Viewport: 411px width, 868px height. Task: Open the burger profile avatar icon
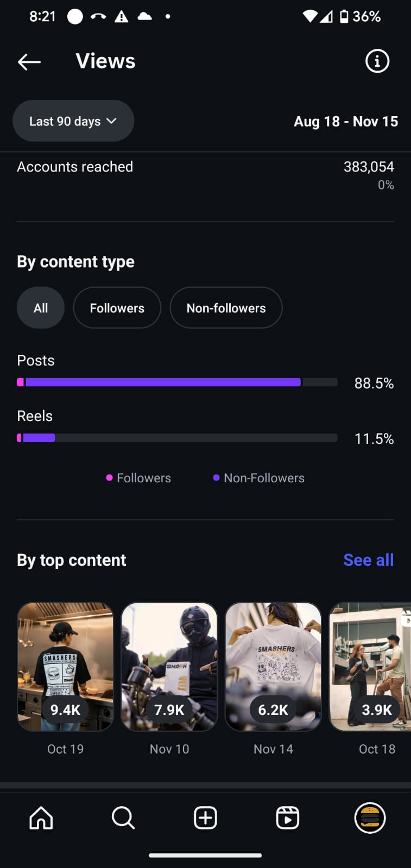click(x=370, y=818)
